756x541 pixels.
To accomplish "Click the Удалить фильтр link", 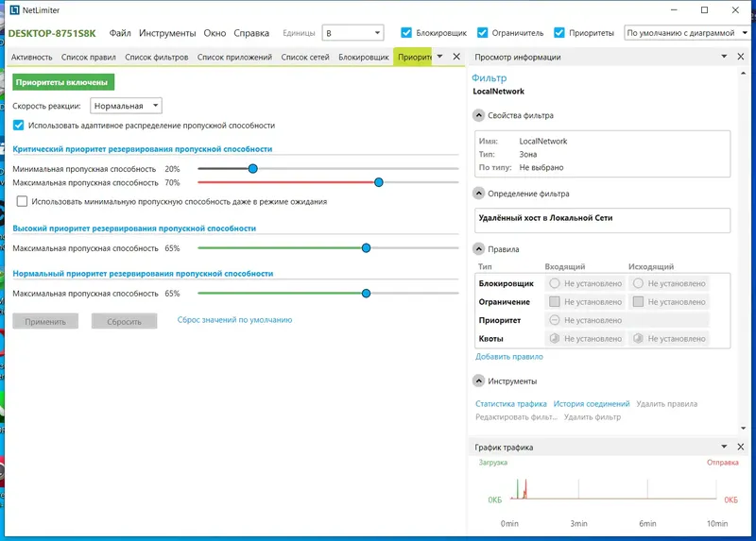I will tap(593, 416).
